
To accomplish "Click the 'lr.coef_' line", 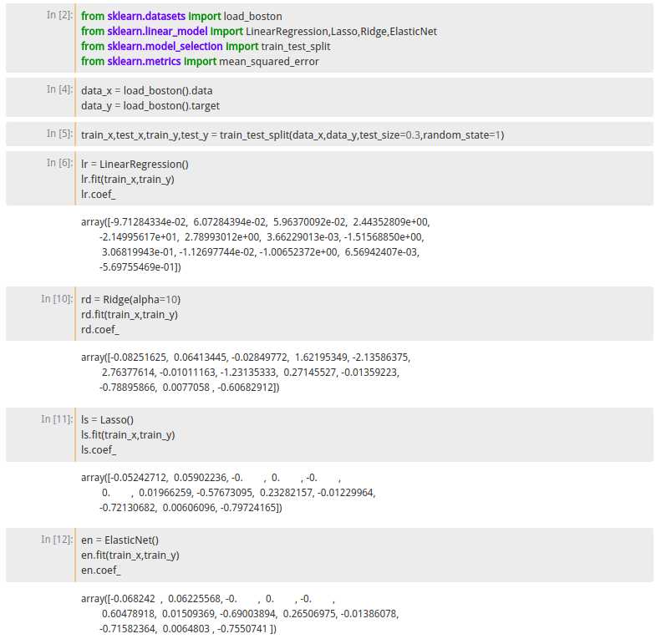I will pyautogui.click(x=99, y=195).
